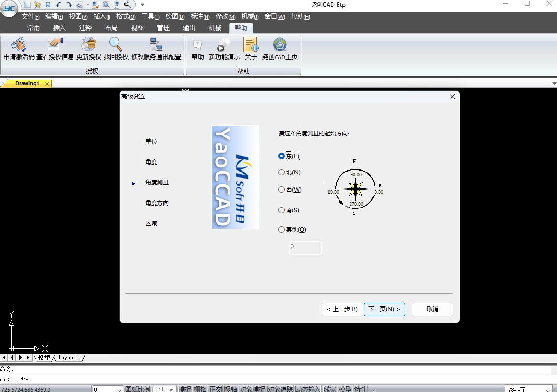This screenshot has width=557, height=392.
Task: Click the zoom window magnifier icon
Action: click(x=106, y=5)
